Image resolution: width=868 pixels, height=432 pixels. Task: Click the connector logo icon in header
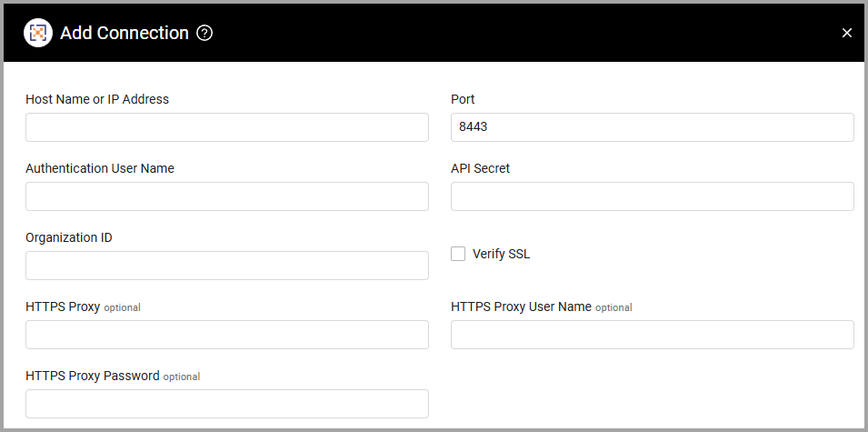pos(37,34)
